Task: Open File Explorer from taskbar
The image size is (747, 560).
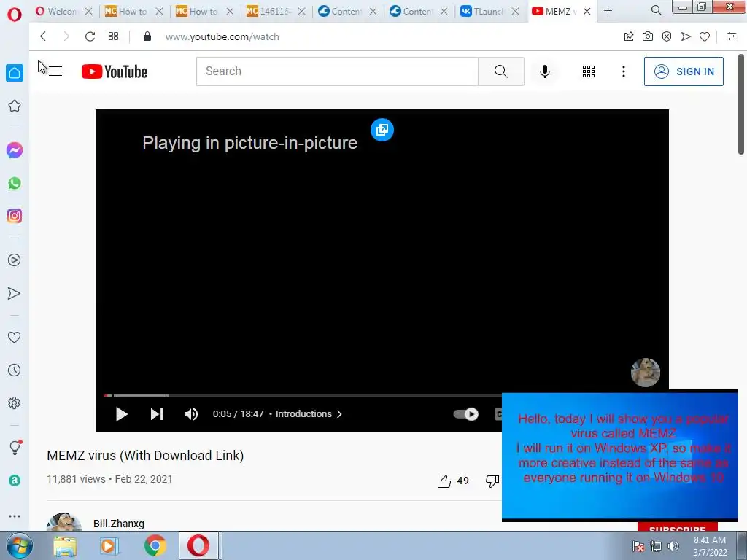Action: point(65,545)
